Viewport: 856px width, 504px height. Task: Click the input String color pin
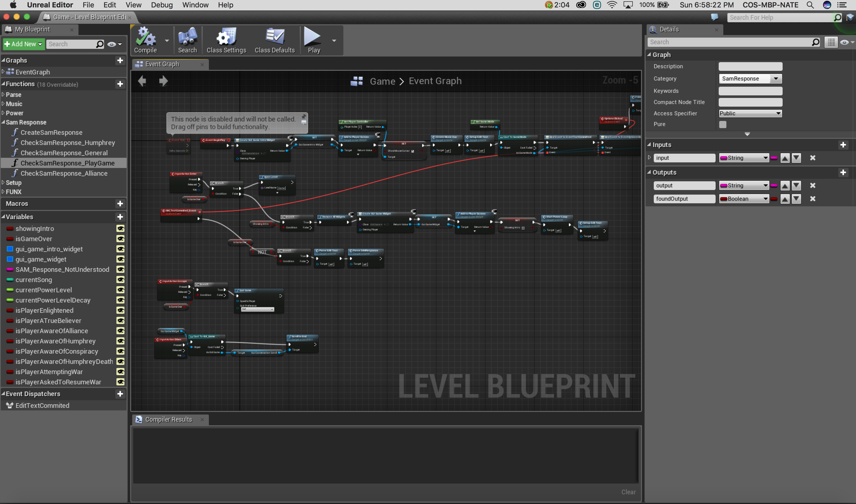click(x=774, y=158)
